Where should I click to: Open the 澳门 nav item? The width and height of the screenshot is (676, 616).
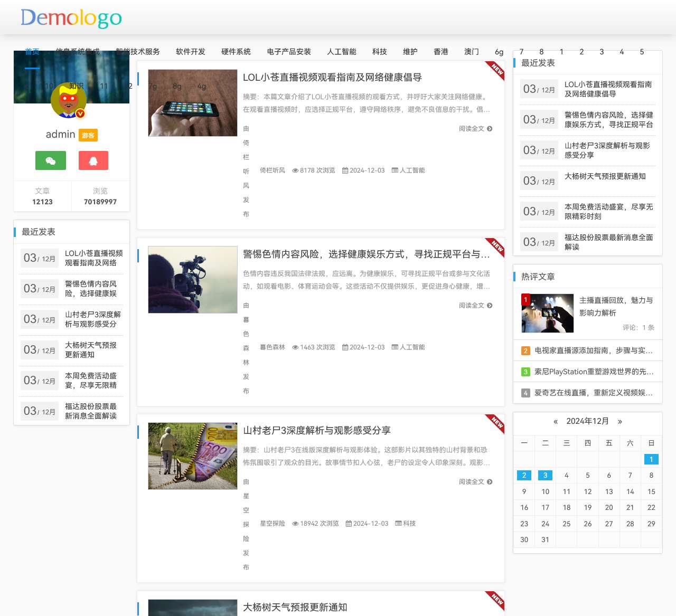pos(472,52)
